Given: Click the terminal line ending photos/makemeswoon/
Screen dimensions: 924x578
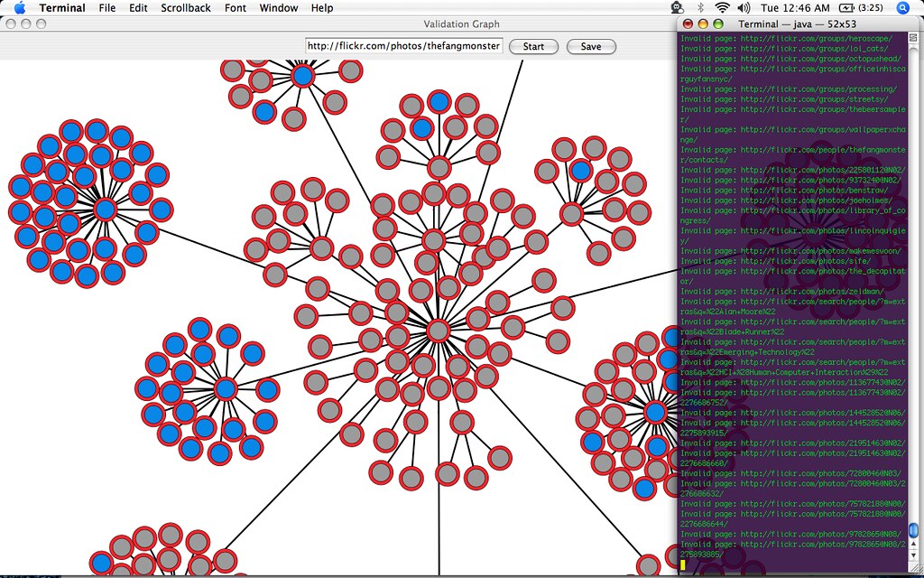Looking at the screenshot, I should [790, 251].
